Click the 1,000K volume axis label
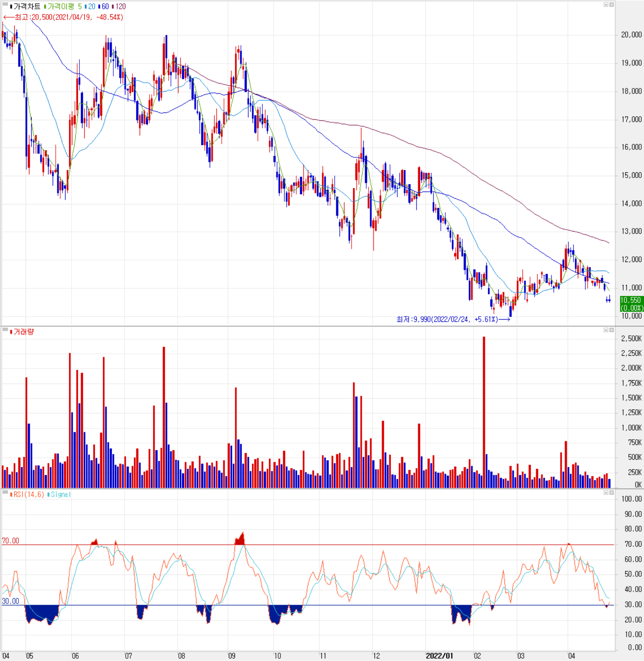Image resolution: width=644 pixels, height=661 pixels. point(631,428)
